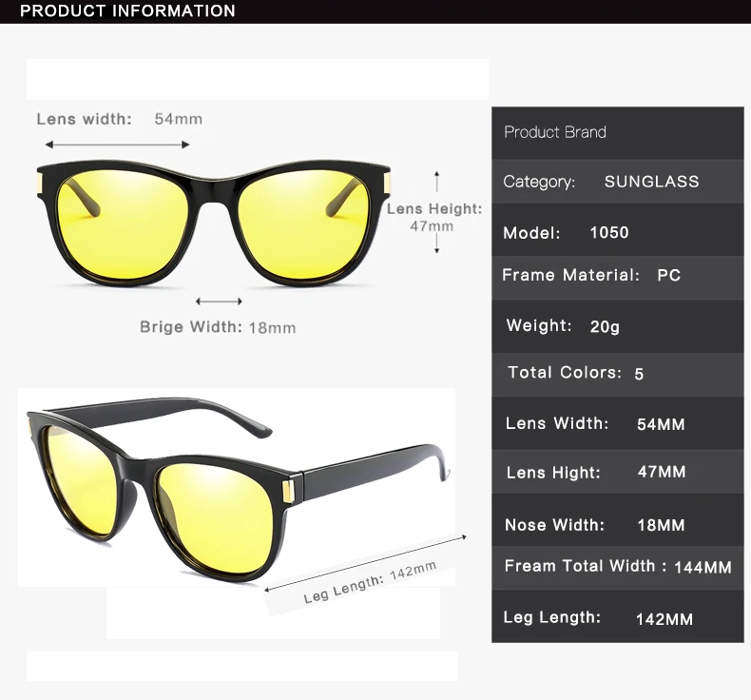Click the 'Frame Material: PC' row
The height and width of the screenshot is (700, 751).
click(617, 278)
